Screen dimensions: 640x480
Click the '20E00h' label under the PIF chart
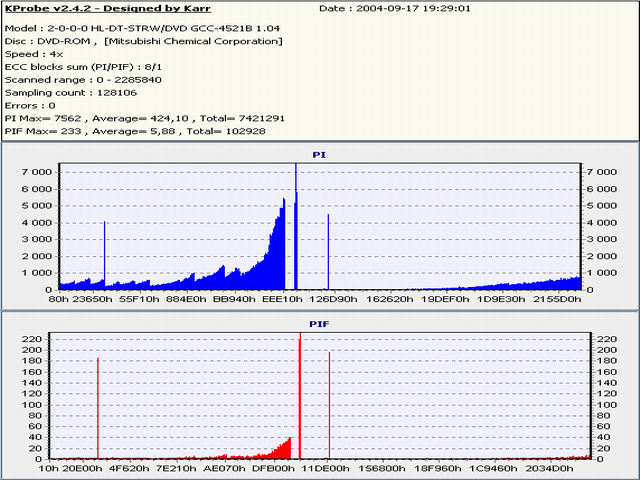click(x=82, y=468)
